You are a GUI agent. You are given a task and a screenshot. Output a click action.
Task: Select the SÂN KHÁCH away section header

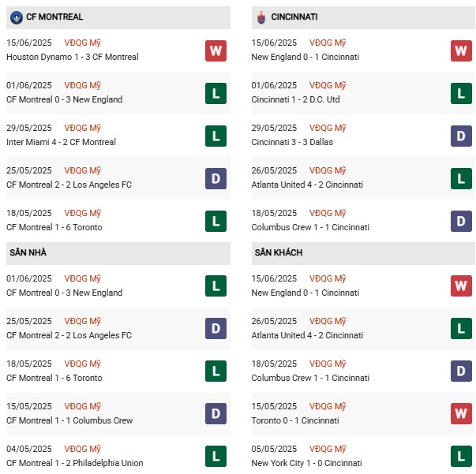(x=363, y=253)
